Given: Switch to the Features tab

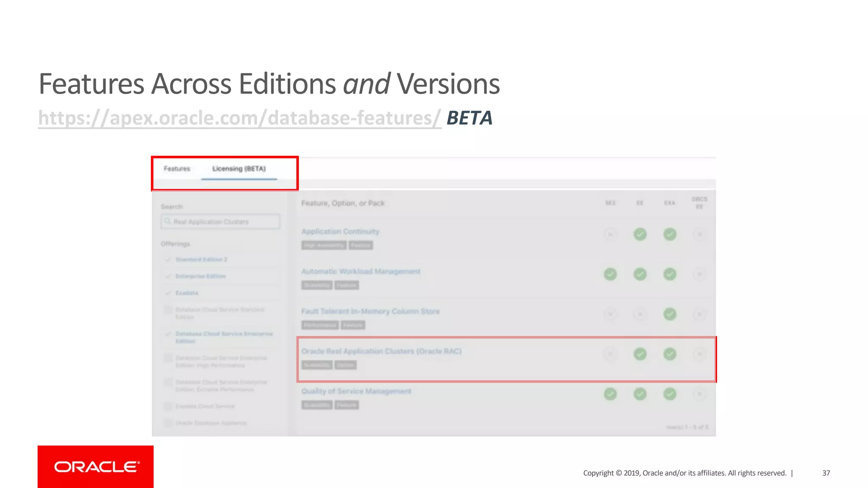Looking at the screenshot, I should [x=177, y=169].
